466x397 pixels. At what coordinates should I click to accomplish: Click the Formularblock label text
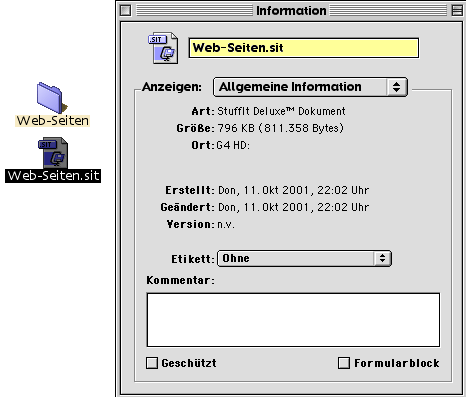click(397, 363)
